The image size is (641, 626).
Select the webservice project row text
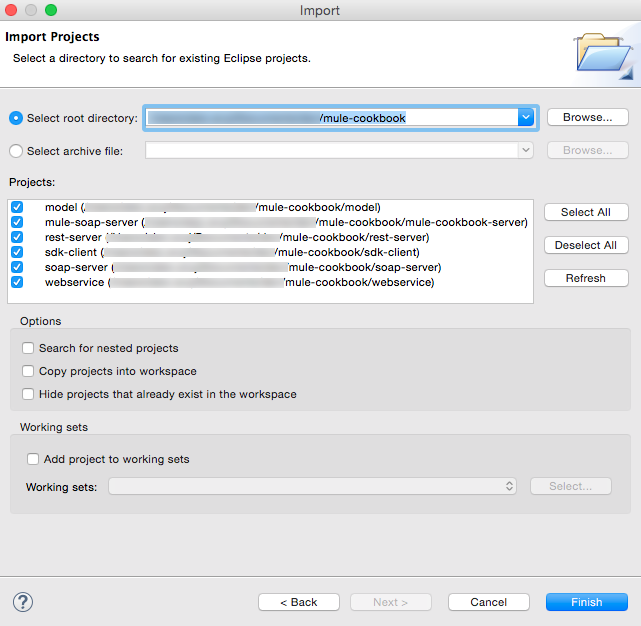(x=240, y=283)
